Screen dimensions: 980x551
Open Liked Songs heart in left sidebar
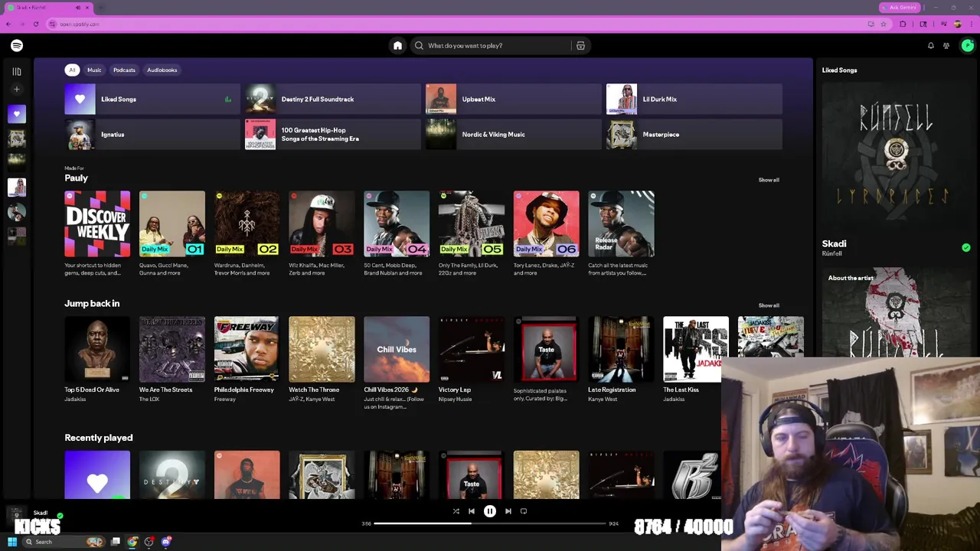17,115
